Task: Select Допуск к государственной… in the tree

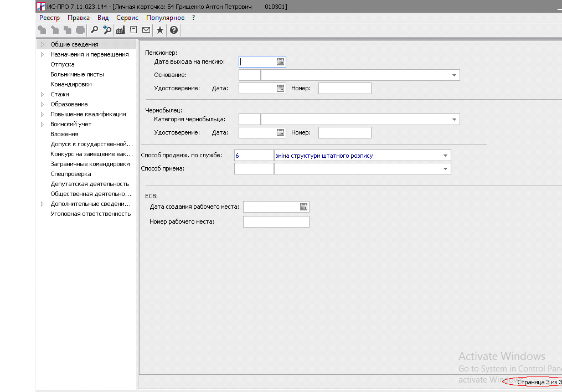Action: (x=91, y=144)
